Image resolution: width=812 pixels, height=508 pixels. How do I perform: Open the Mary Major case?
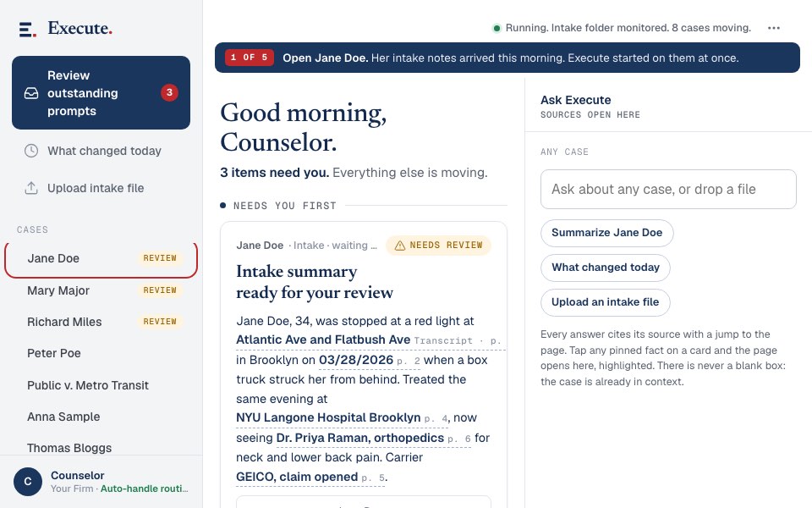click(x=101, y=290)
